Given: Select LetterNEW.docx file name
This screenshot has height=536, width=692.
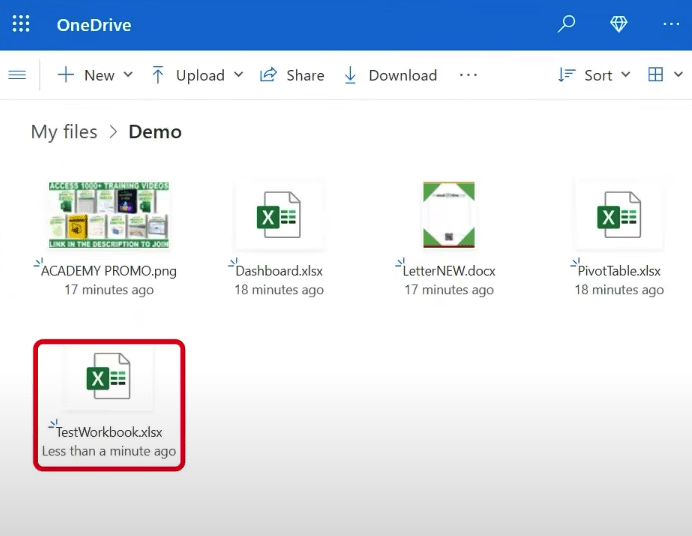Looking at the screenshot, I should tap(449, 271).
